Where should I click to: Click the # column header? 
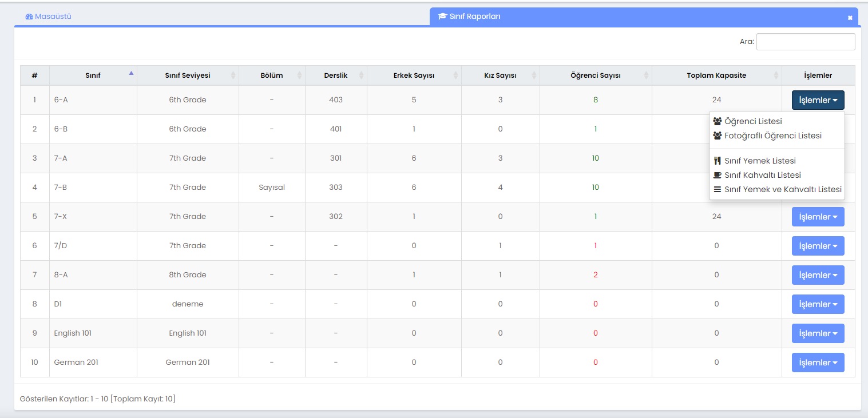(x=35, y=75)
